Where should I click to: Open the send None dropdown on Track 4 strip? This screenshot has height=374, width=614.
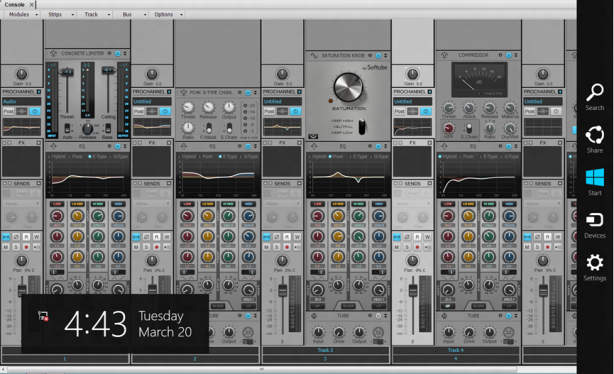coord(412,204)
